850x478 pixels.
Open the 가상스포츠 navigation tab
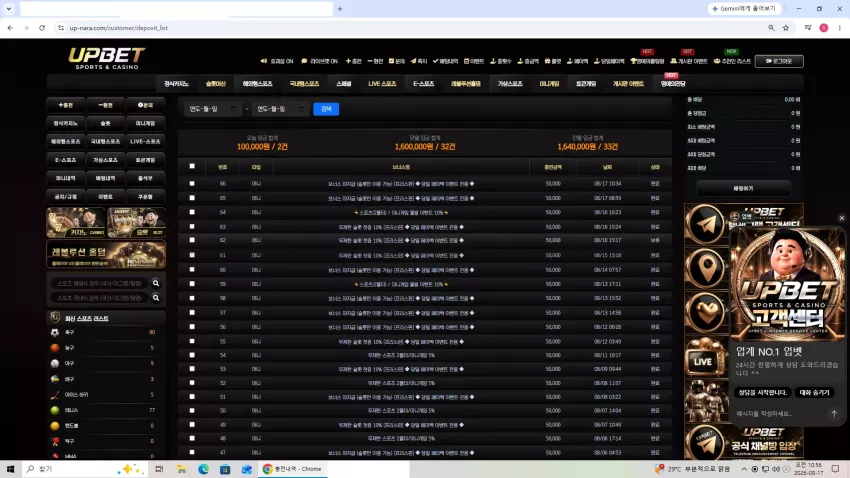click(510, 84)
